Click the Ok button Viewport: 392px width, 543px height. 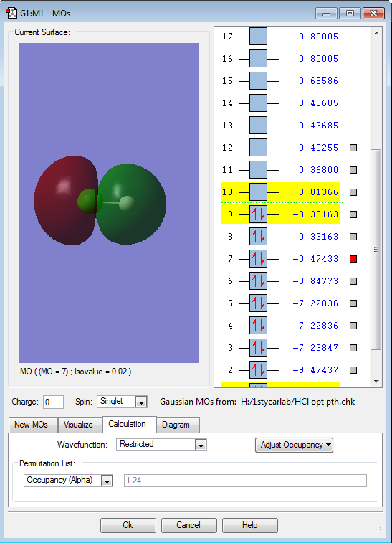click(128, 525)
